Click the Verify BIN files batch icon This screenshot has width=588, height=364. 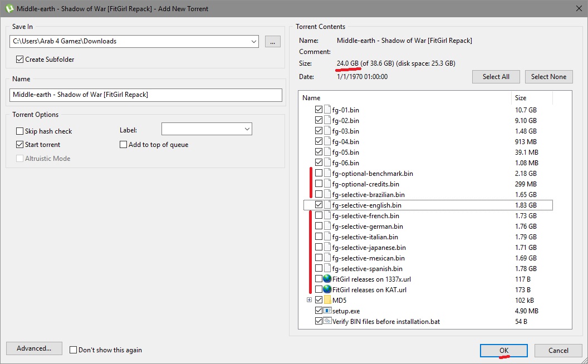point(327,321)
